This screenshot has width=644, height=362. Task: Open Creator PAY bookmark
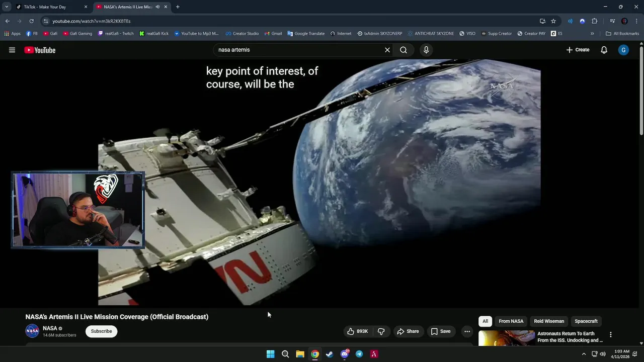click(x=531, y=34)
